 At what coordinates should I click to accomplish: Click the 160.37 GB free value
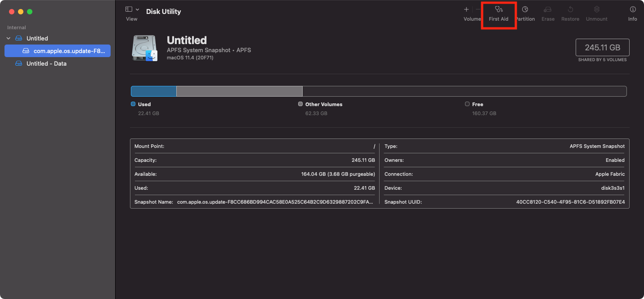pos(484,113)
